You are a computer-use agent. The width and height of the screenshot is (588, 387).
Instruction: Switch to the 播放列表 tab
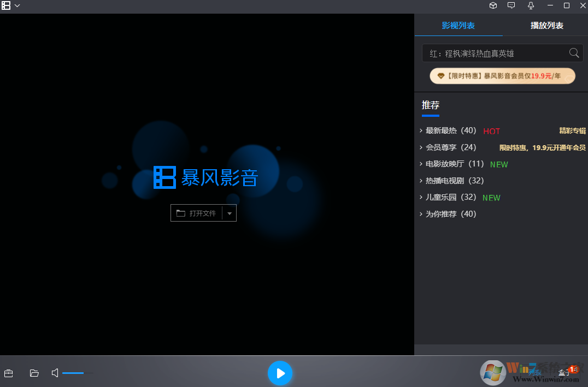(x=546, y=25)
